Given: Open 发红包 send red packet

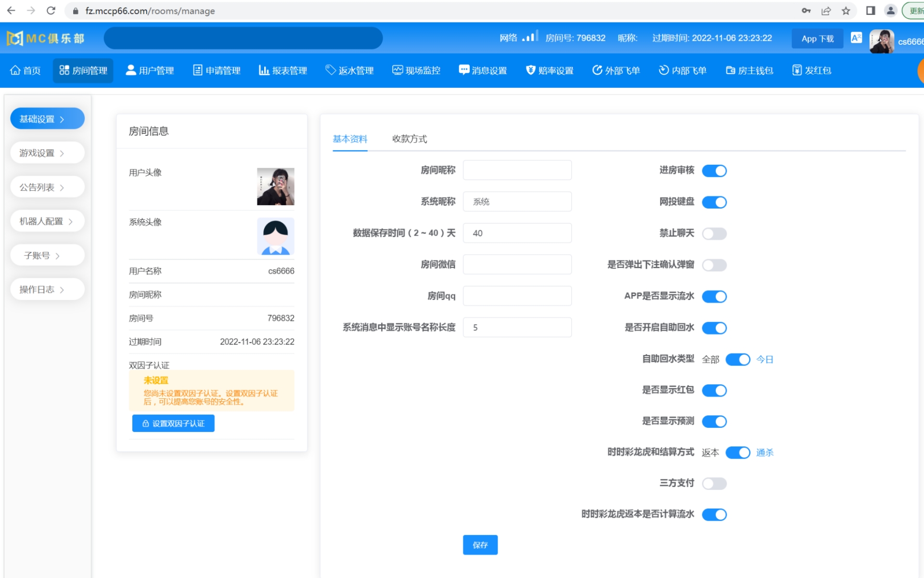Looking at the screenshot, I should coord(812,70).
